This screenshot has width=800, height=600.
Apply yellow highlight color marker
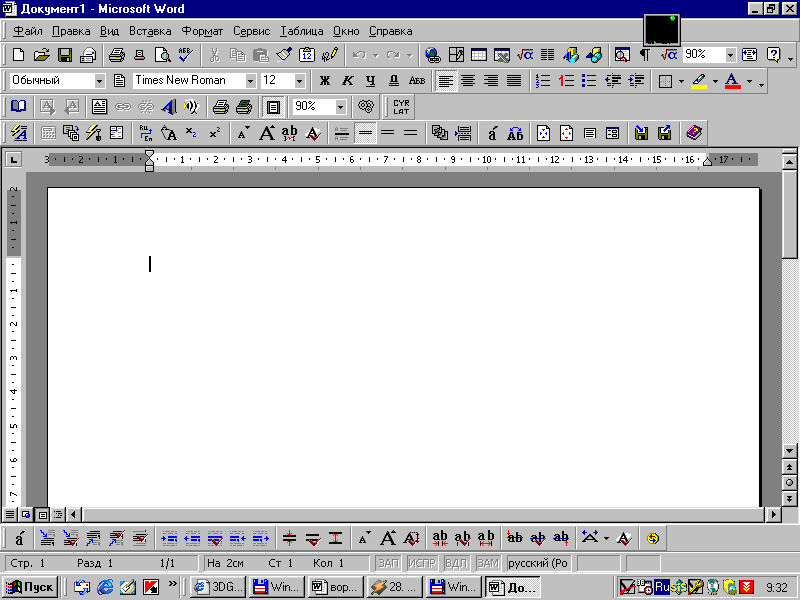699,81
